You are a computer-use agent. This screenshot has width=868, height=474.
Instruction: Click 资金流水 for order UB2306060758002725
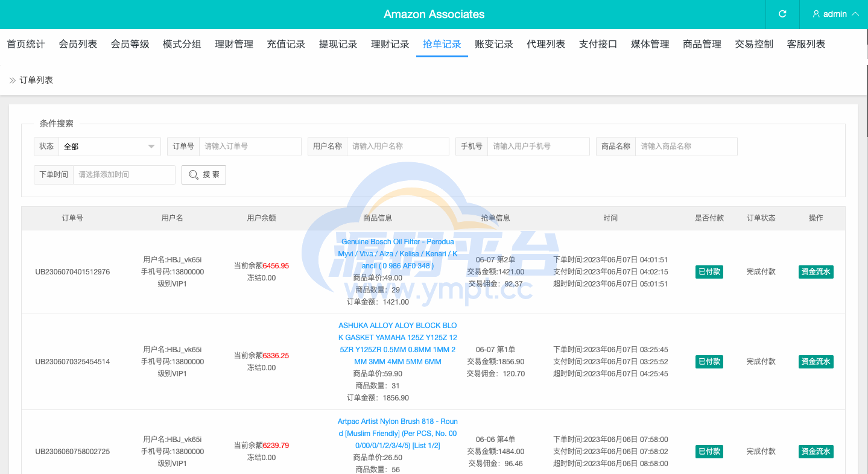coord(816,452)
